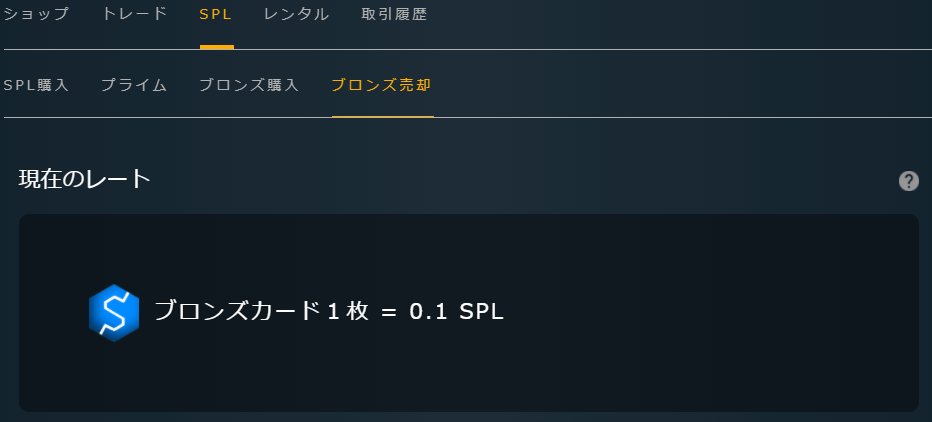Click the equals sign in rate
The width and height of the screenshot is (932, 422).
[x=389, y=313]
